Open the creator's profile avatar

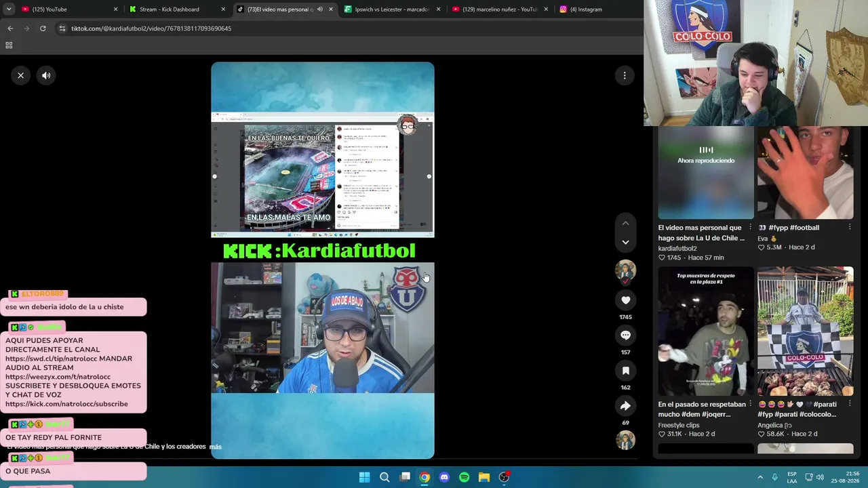click(x=625, y=270)
